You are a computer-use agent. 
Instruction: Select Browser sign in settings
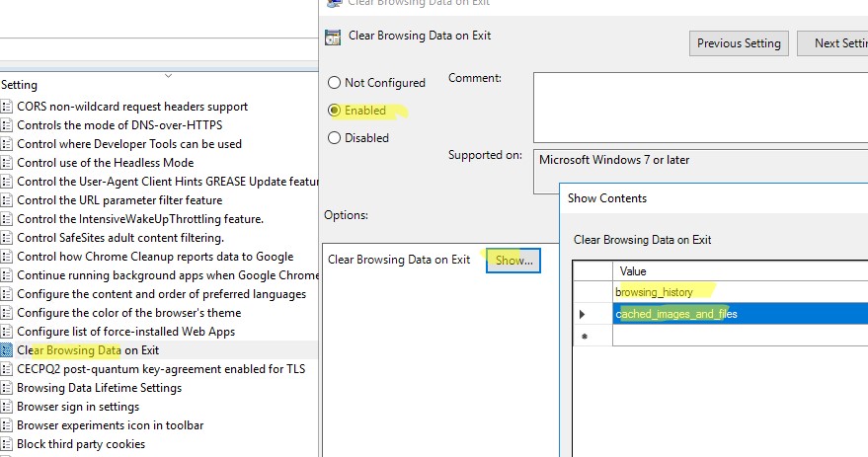pos(78,407)
